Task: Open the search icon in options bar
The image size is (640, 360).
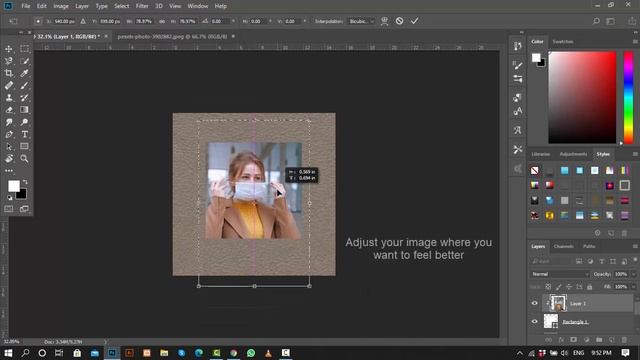Action: [x=596, y=21]
